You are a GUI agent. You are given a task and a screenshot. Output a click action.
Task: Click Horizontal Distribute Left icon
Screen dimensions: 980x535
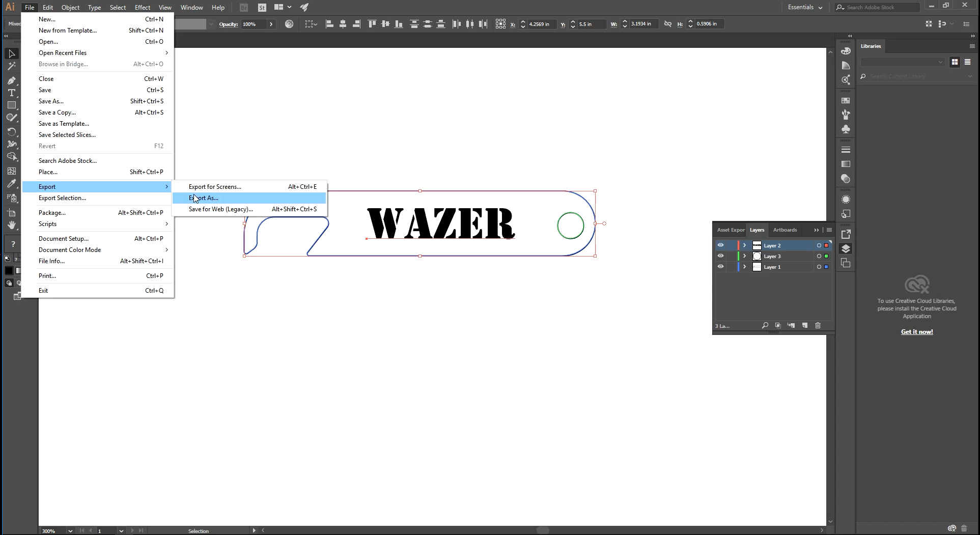pyautogui.click(x=457, y=24)
